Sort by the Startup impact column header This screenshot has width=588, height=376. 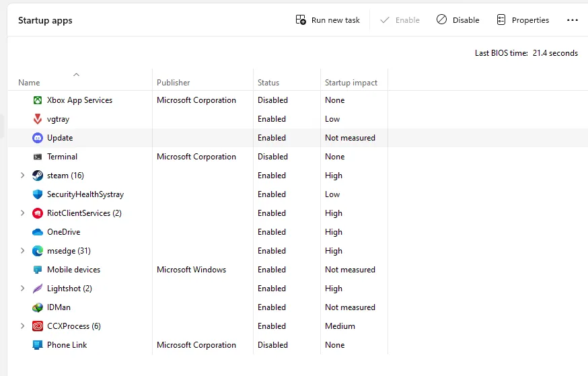pos(351,83)
